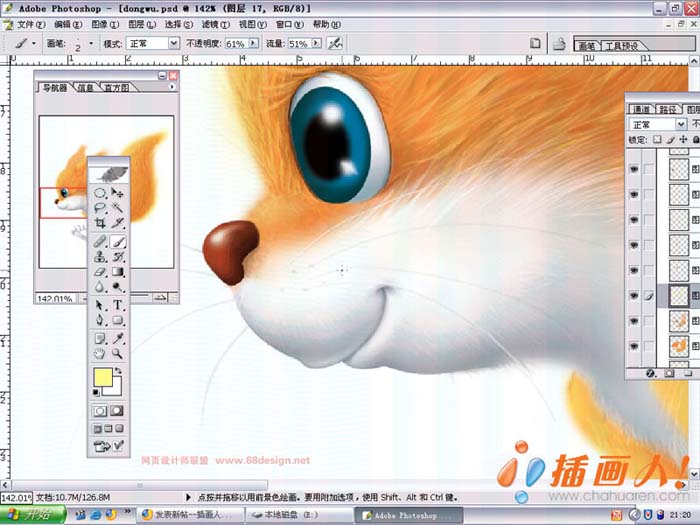700x525 pixels.
Task: Select the Brush tool in toolbox
Action: pyautogui.click(x=118, y=242)
